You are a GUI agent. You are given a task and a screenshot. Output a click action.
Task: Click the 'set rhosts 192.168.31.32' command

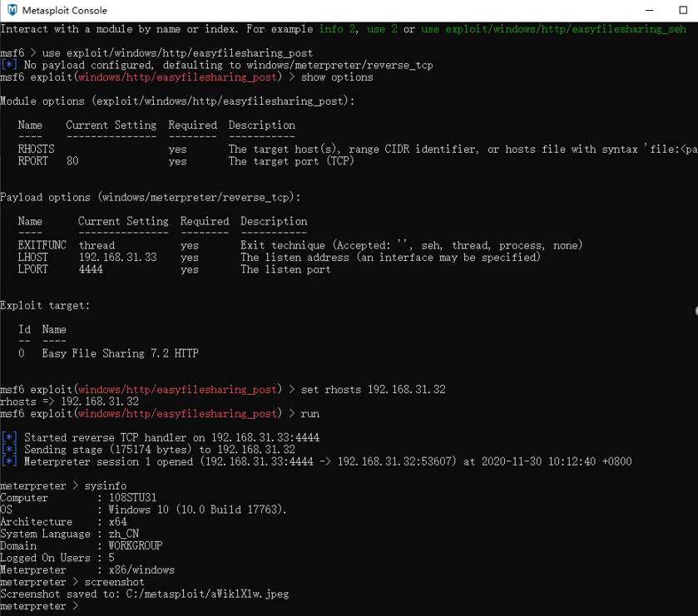(373, 390)
